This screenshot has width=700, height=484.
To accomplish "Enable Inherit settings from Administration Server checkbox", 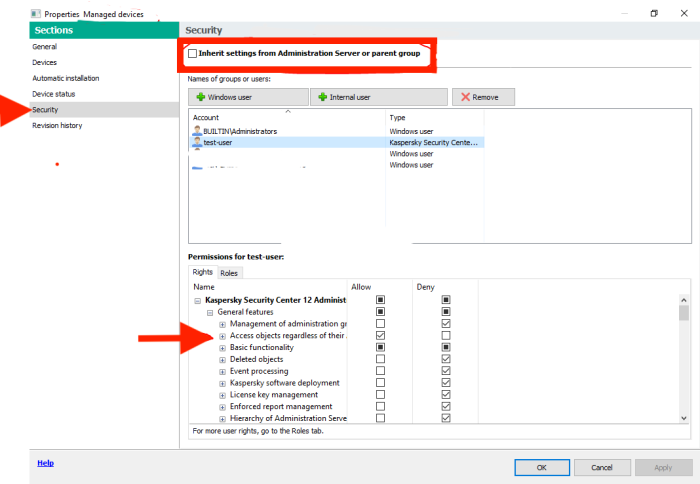I will (x=192, y=54).
